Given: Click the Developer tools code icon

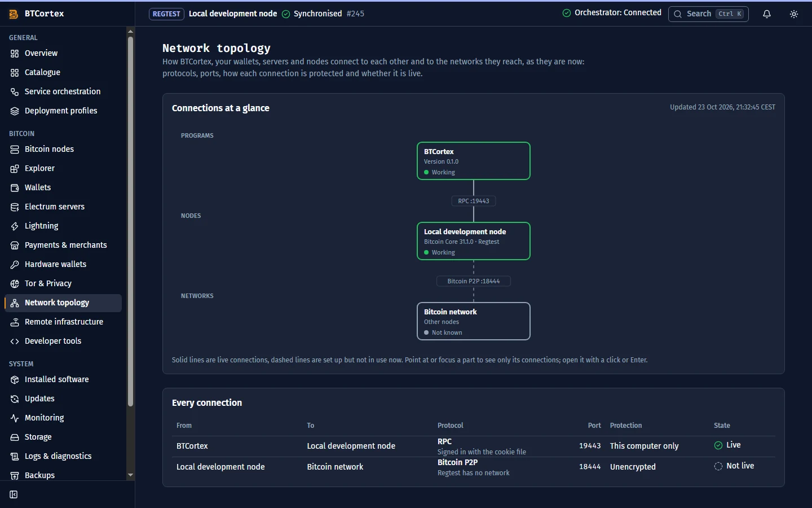Looking at the screenshot, I should click(15, 341).
